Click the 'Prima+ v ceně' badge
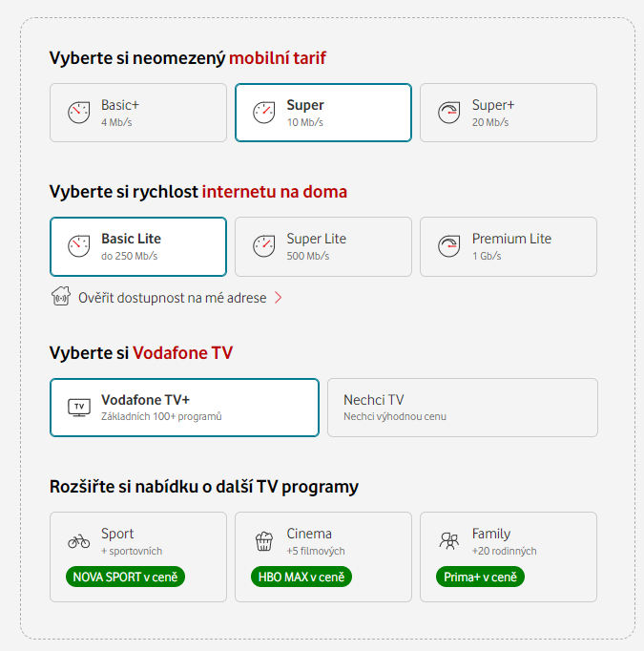Image resolution: width=644 pixels, height=651 pixels. click(481, 577)
